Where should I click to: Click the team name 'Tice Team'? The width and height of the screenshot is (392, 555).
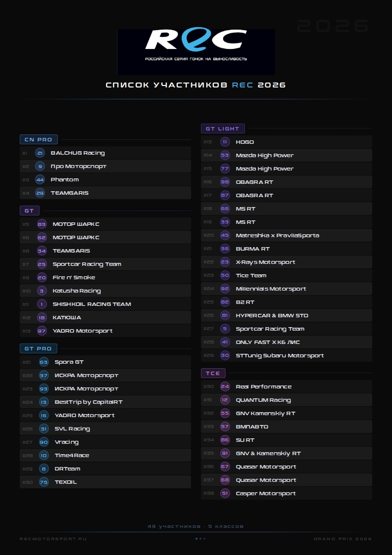(251, 275)
